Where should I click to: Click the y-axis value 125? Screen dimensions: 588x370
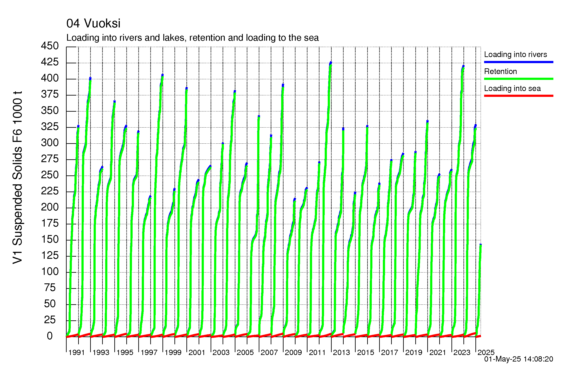(50, 256)
